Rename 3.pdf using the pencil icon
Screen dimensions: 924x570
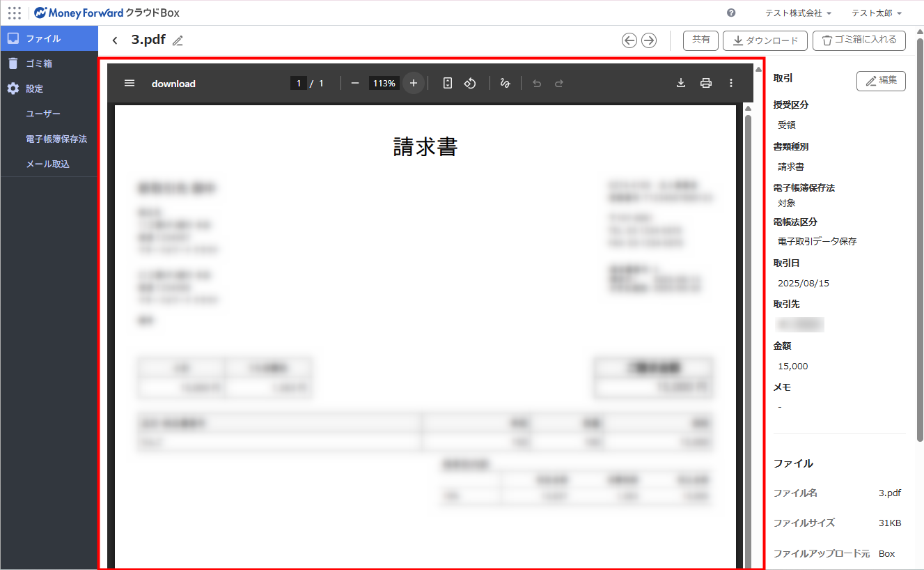[x=178, y=40]
